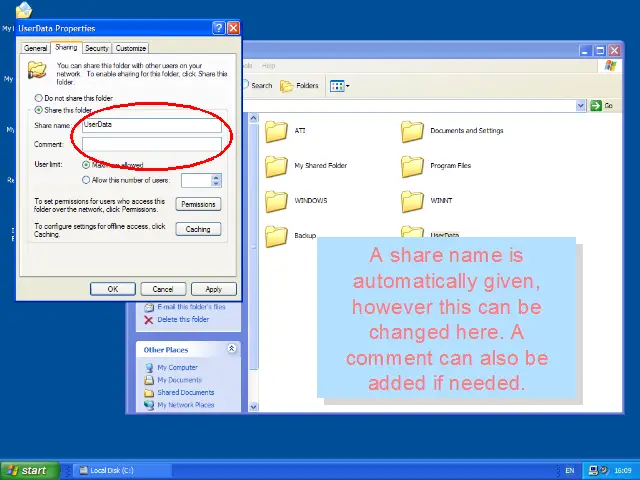The image size is (640, 480).
Task: Click the red Delete this folder icon
Action: [x=149, y=320]
